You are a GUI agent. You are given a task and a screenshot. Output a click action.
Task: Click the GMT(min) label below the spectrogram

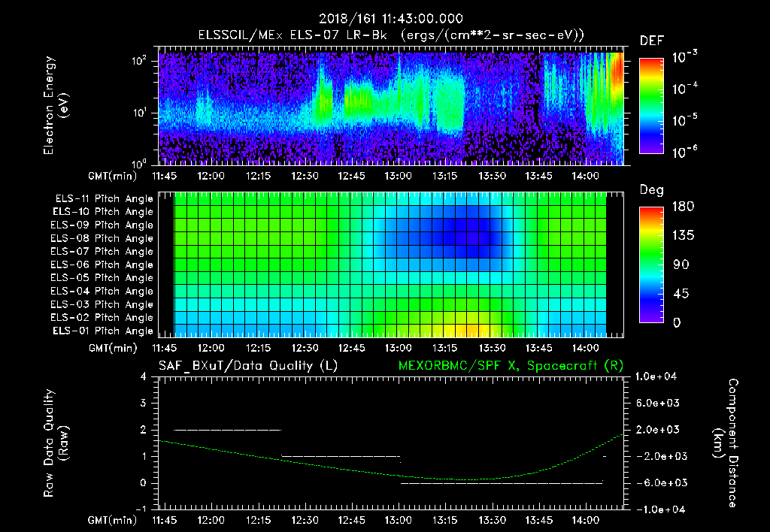[113, 176]
